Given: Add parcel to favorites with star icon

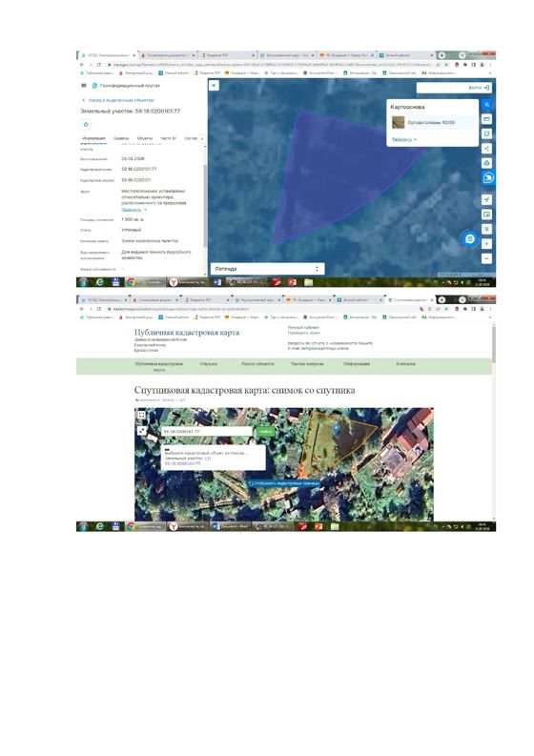Looking at the screenshot, I should tap(86, 124).
